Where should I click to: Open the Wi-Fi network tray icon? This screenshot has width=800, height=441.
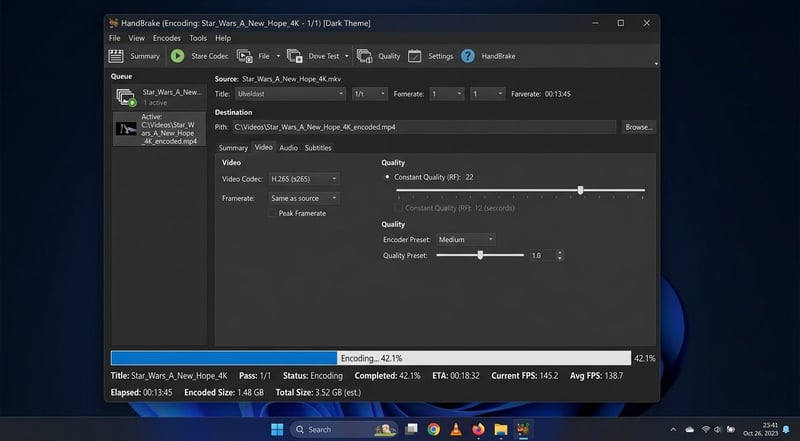pyautogui.click(x=706, y=430)
